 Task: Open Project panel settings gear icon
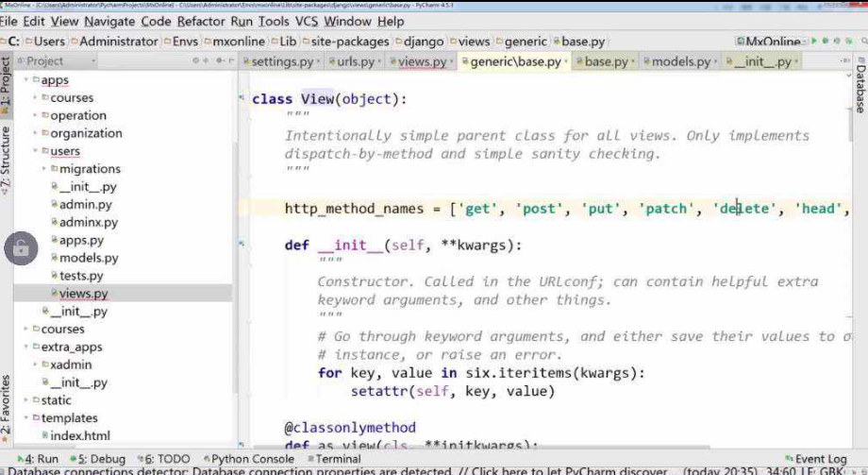pos(219,60)
